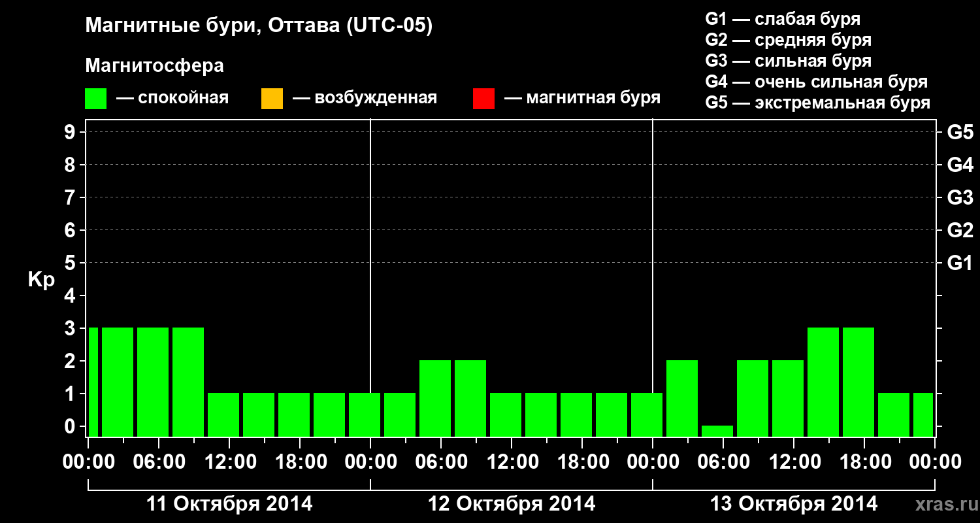
Task: Click the Kp axis value 9
Action: (71, 132)
